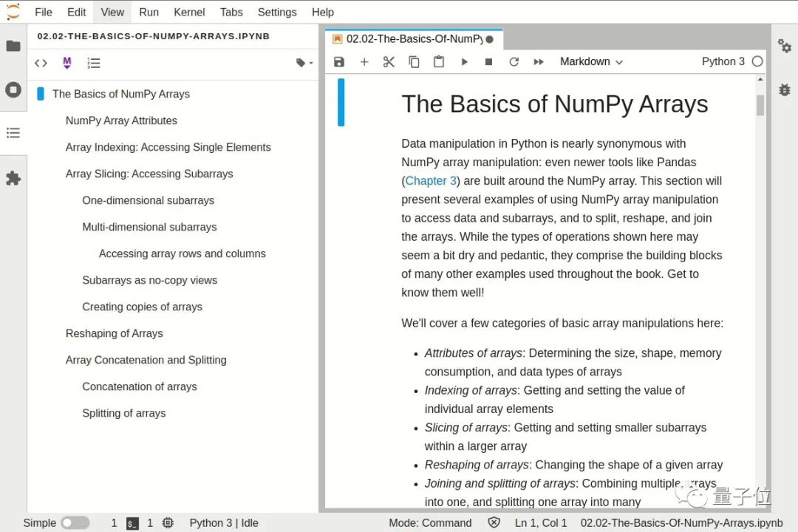The height and width of the screenshot is (532, 798).
Task: Click Mode: Command status text
Action: click(430, 523)
